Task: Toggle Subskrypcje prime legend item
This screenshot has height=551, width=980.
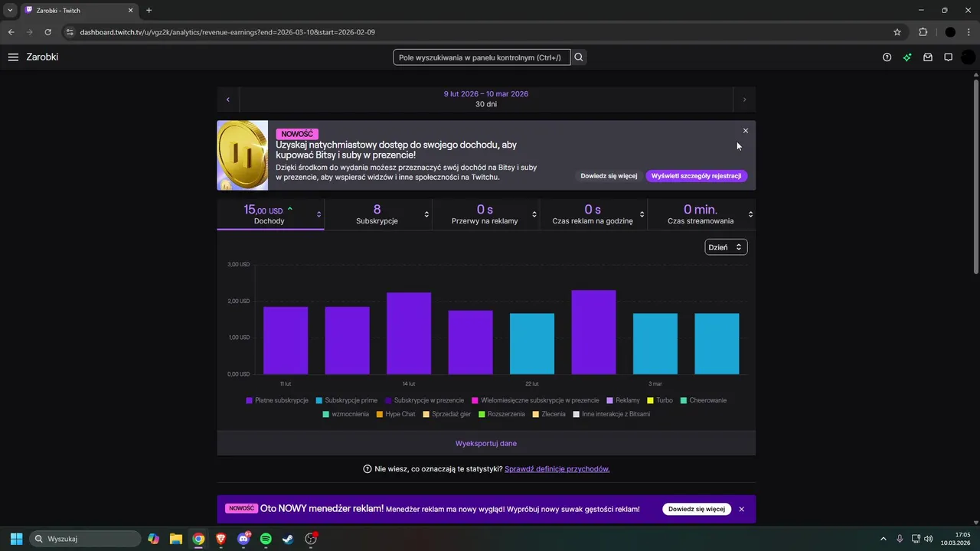Action: (346, 400)
